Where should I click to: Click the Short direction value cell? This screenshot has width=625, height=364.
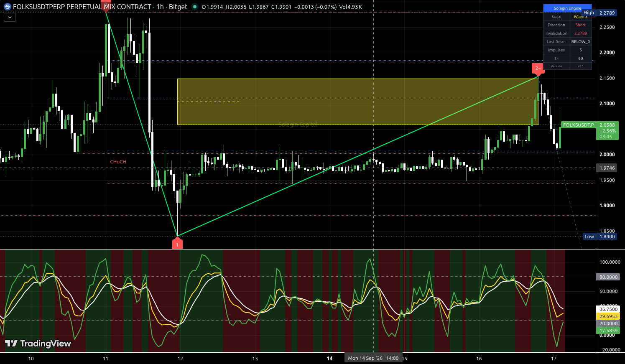click(580, 25)
